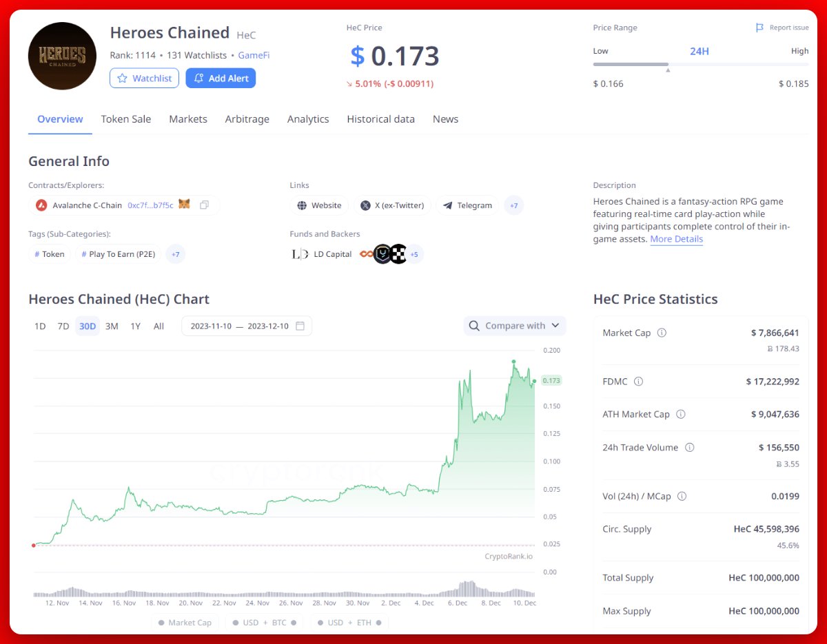Click the bell icon in Add Alert

tap(198, 78)
